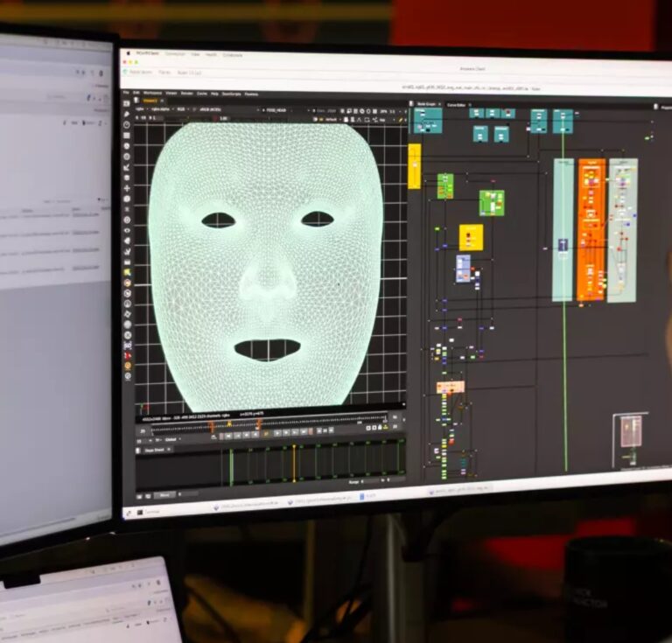Open the Time nodes clock icon
This screenshot has width=672, height=643.
click(127, 125)
